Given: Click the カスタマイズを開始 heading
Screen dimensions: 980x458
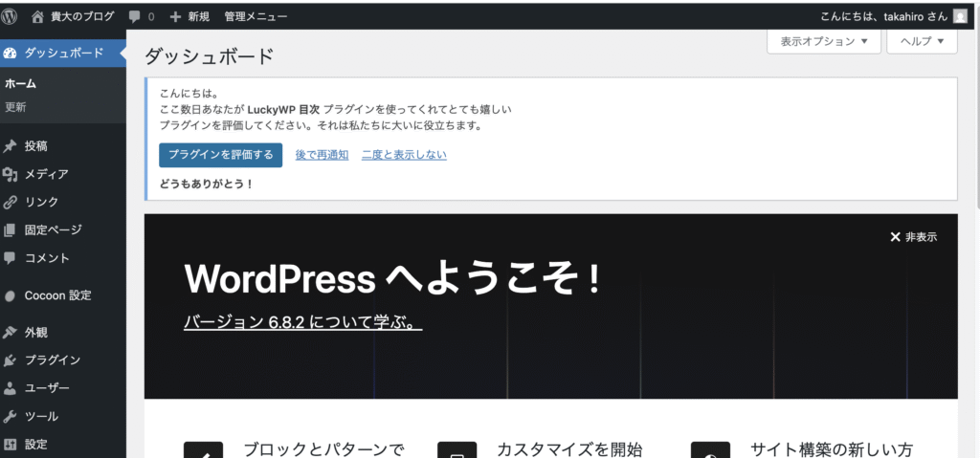Looking at the screenshot, I should 570,449.
